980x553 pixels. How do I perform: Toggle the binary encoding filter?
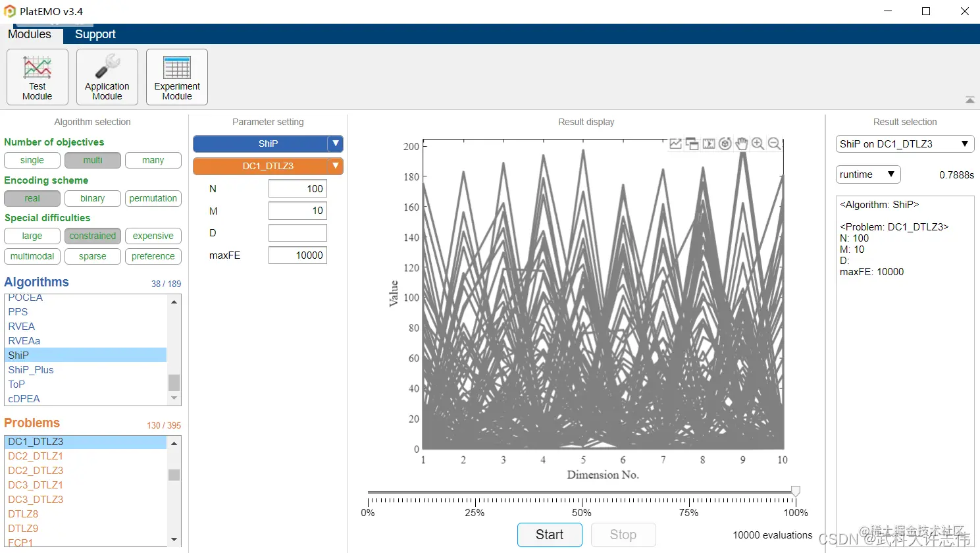(x=93, y=198)
